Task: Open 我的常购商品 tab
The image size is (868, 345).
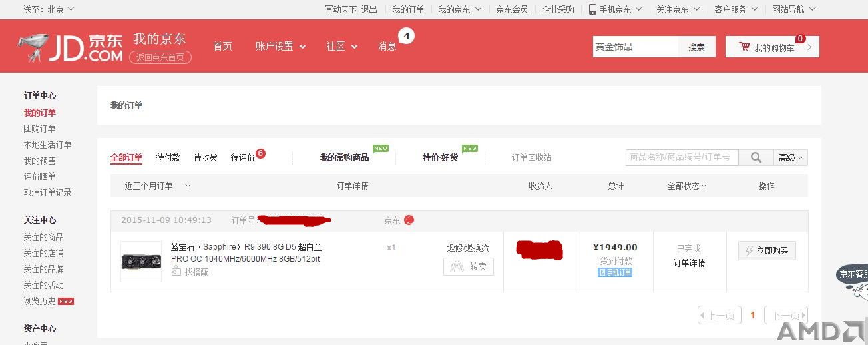Action: coord(344,157)
